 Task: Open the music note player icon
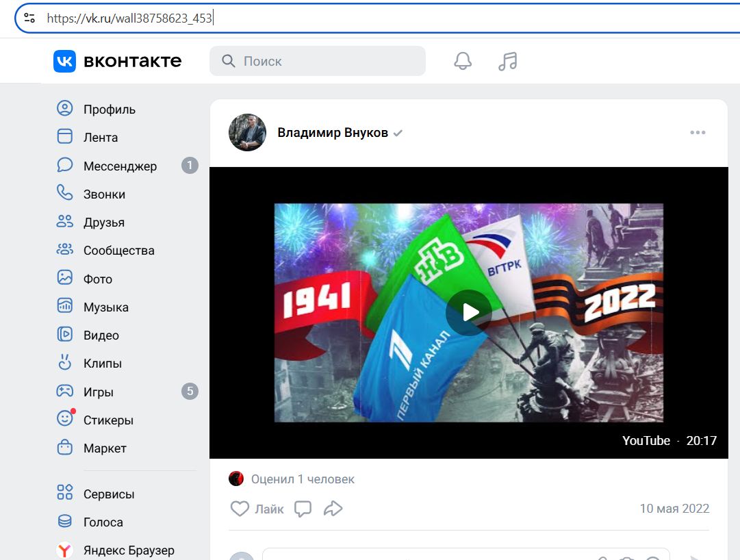click(508, 62)
